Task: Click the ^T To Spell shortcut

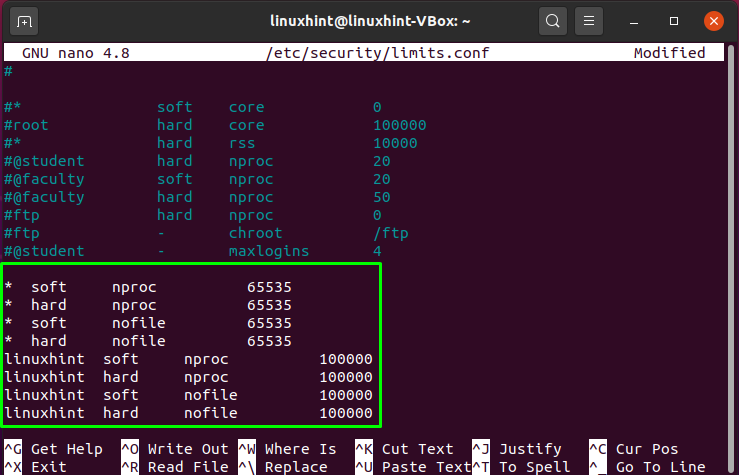Action: click(521, 467)
